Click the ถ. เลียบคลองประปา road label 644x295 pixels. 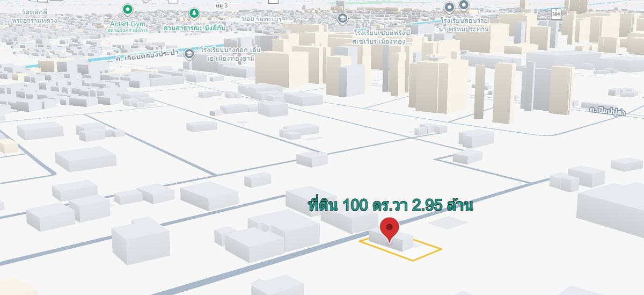coord(147,55)
